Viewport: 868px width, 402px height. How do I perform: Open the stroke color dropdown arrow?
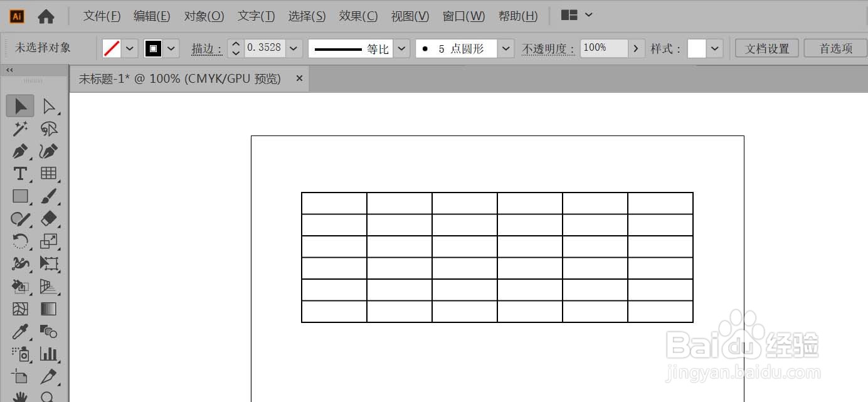coord(171,48)
